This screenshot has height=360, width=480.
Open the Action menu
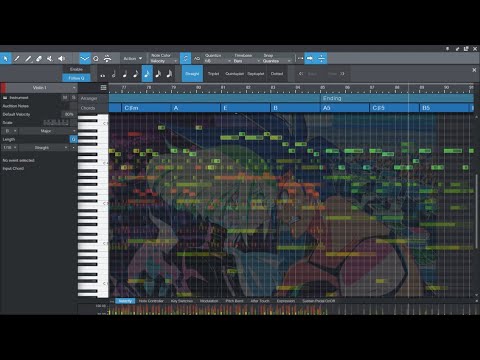click(x=133, y=58)
